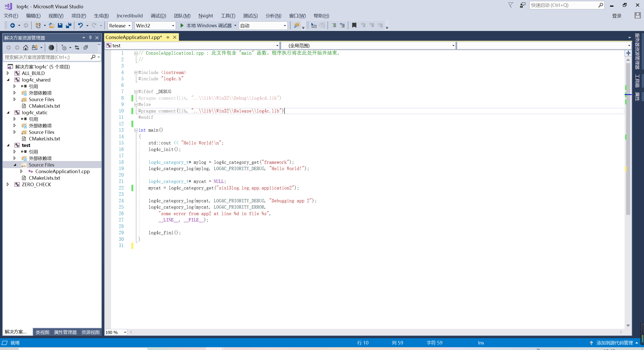Toggle a bookmark on the current line
This screenshot has height=350, width=644.
(354, 25)
